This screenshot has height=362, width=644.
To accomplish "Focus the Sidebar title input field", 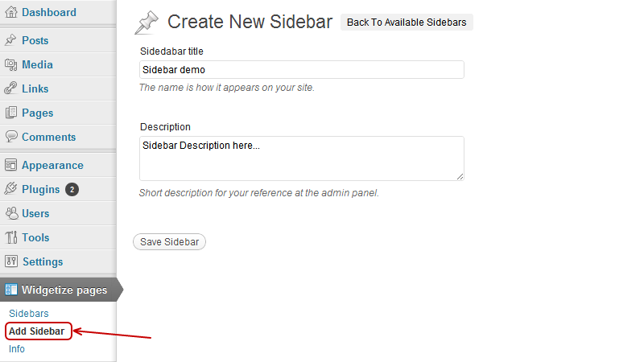I will [x=301, y=70].
